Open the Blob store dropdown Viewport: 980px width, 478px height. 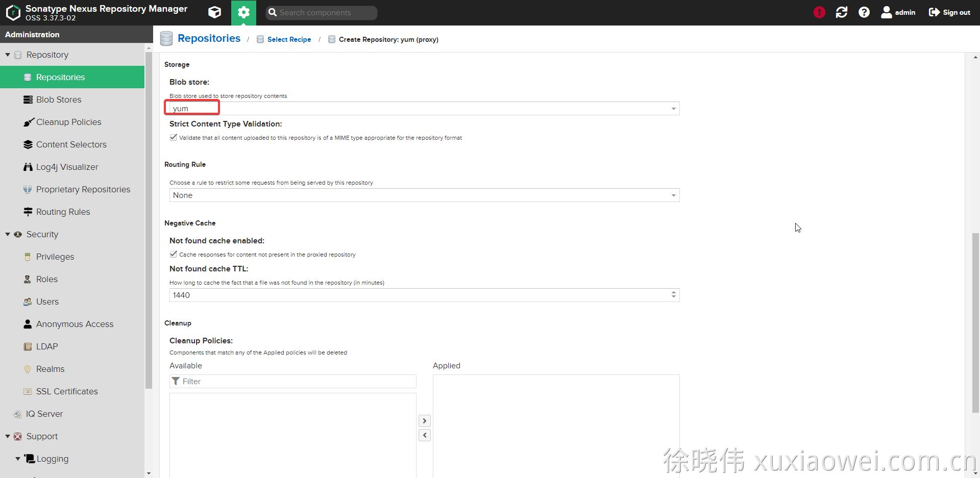tap(673, 109)
